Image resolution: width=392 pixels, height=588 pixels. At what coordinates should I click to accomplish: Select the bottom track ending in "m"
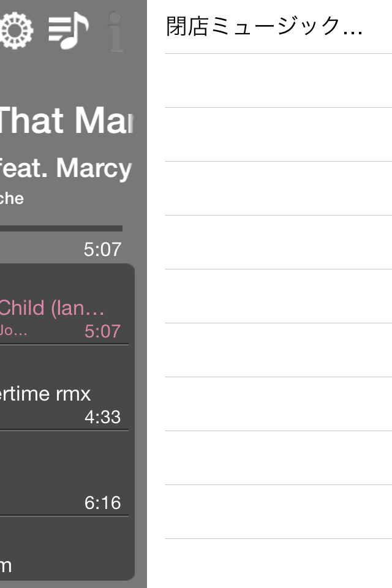coord(64,548)
